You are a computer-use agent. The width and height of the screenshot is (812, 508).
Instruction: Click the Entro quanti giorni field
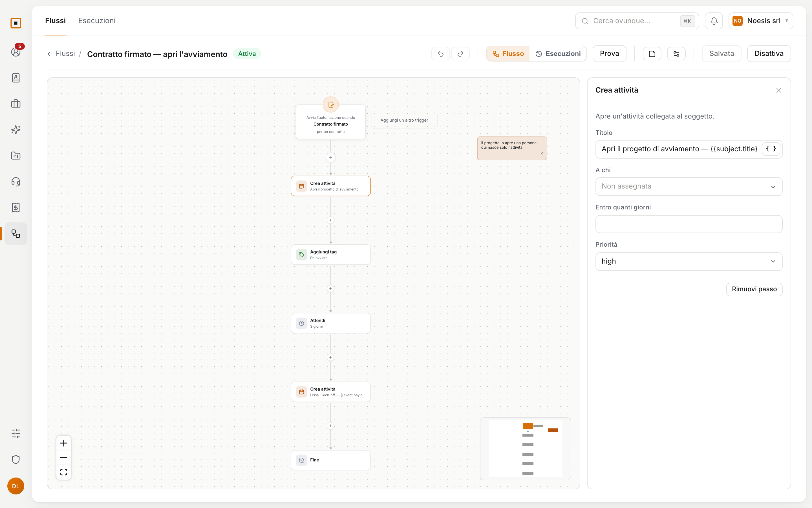(x=689, y=224)
